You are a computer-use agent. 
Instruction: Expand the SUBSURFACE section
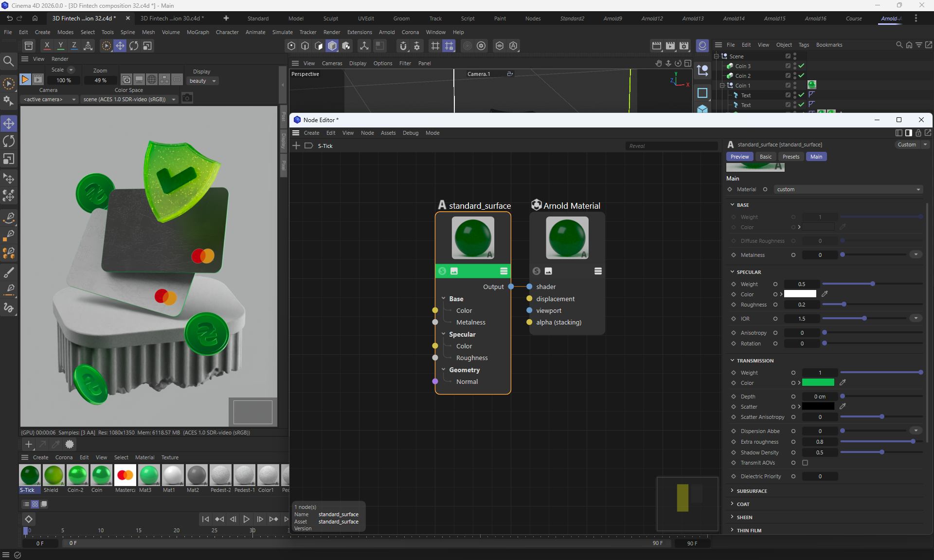click(752, 491)
